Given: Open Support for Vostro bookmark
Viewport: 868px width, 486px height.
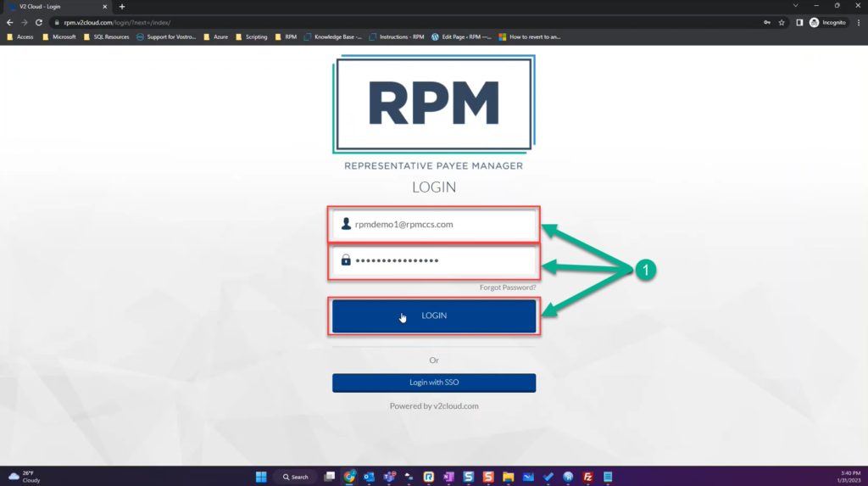Looking at the screenshot, I should pos(166,37).
